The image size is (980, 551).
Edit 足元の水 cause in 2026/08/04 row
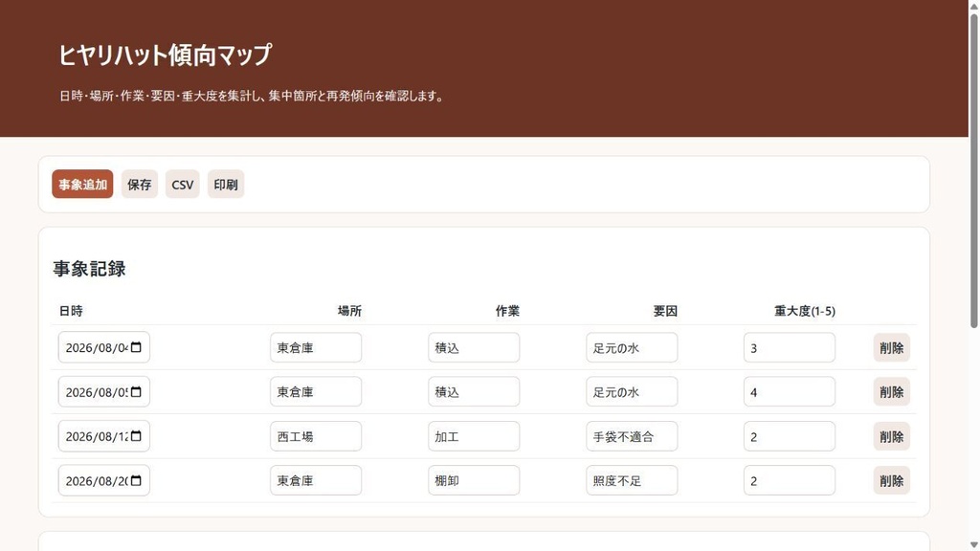pyautogui.click(x=632, y=347)
